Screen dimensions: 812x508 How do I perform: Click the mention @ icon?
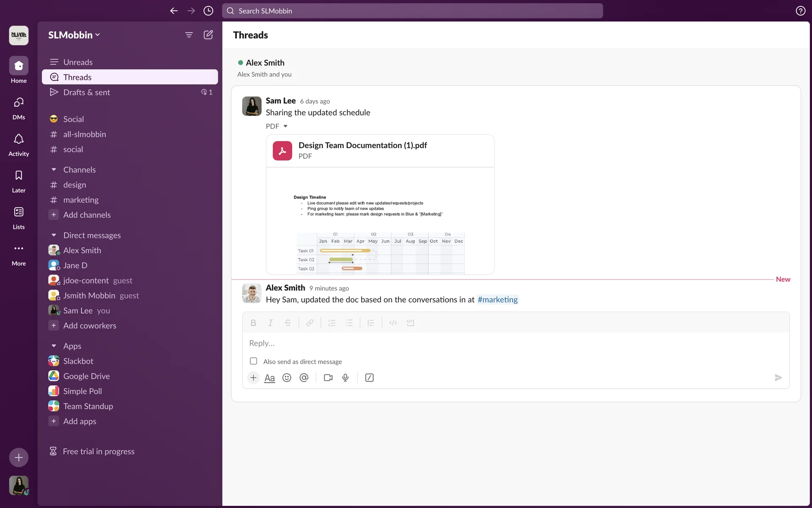(304, 378)
